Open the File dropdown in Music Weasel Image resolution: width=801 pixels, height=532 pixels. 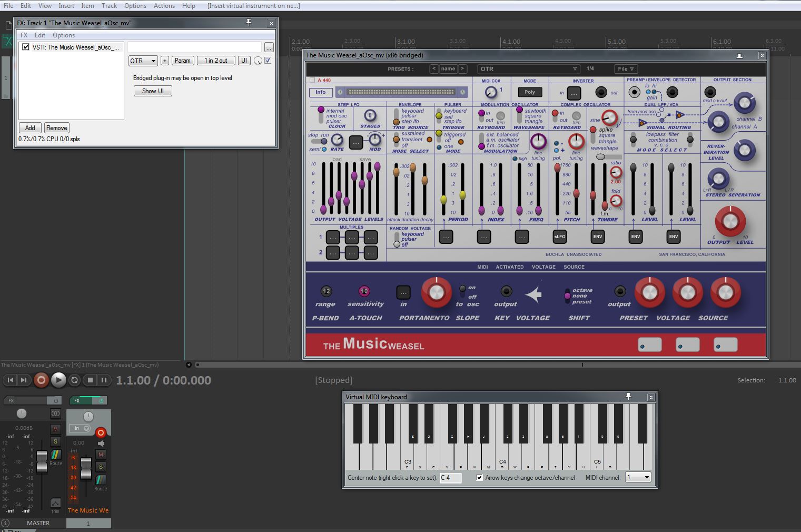click(x=626, y=69)
